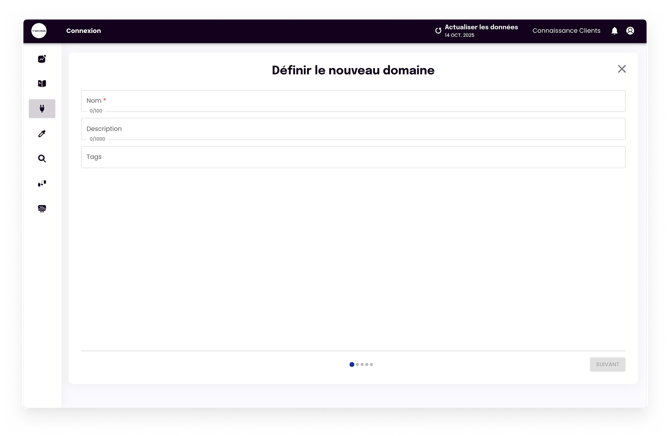670x436 pixels.
Task: Open the magnifier search sidebar icon
Action: click(42, 159)
